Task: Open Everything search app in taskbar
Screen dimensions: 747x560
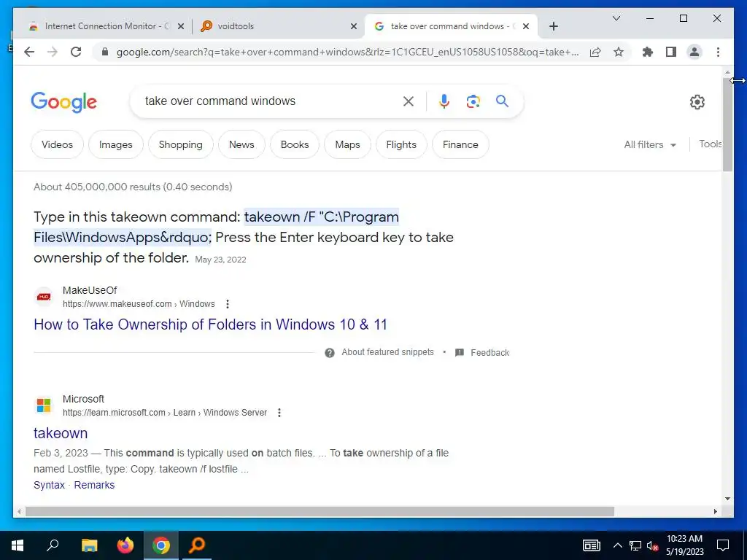Action: pos(197,545)
